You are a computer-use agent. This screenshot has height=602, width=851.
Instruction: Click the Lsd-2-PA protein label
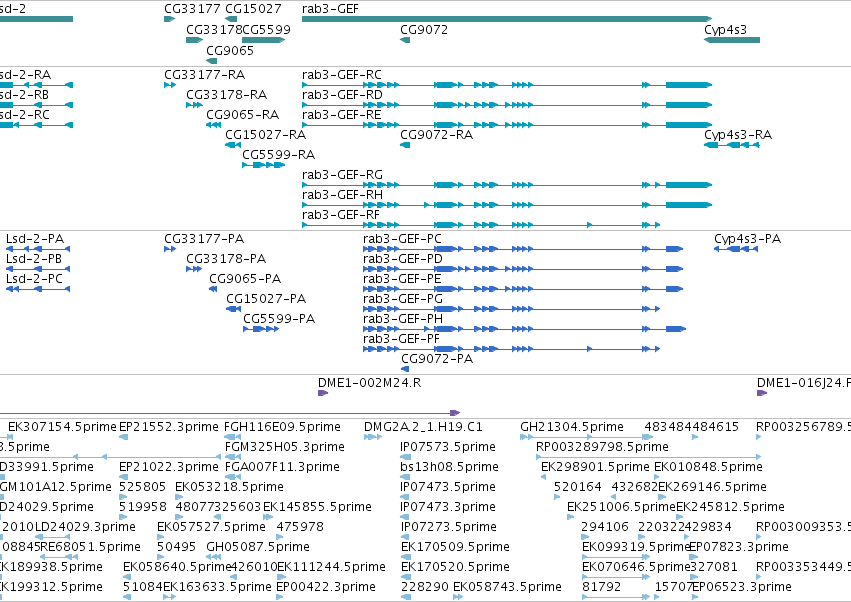(x=35, y=238)
